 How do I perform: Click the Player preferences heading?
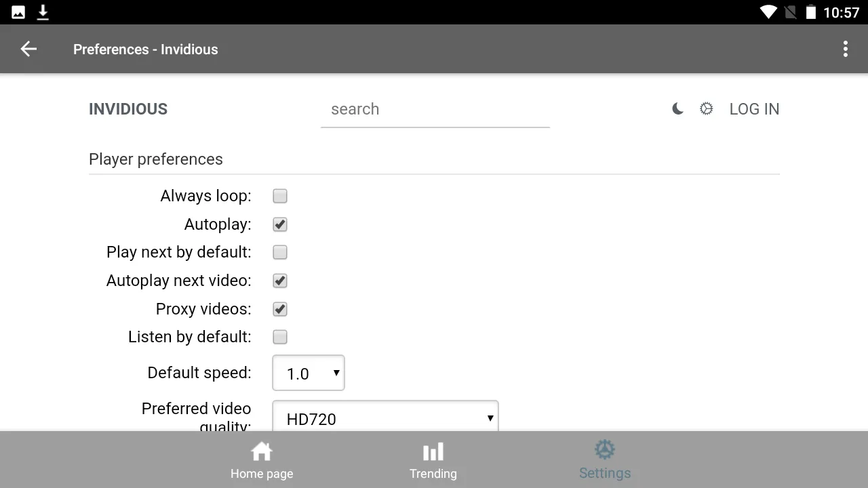pyautogui.click(x=156, y=159)
